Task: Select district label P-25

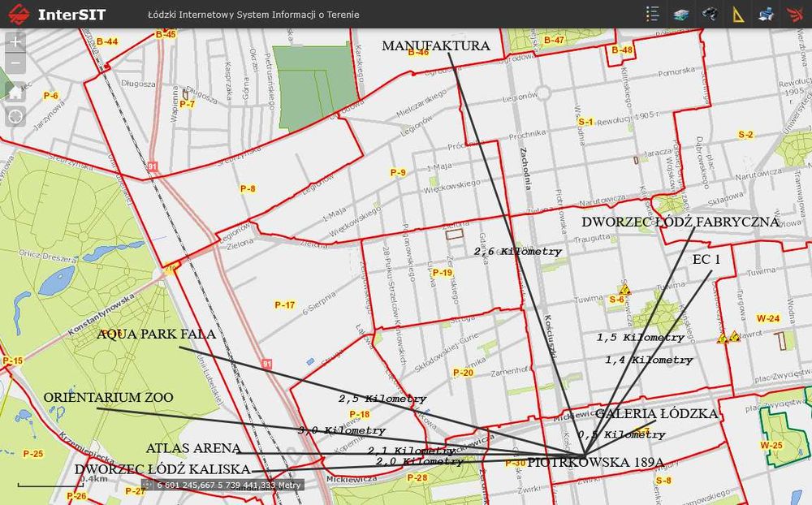Action: pos(33,454)
